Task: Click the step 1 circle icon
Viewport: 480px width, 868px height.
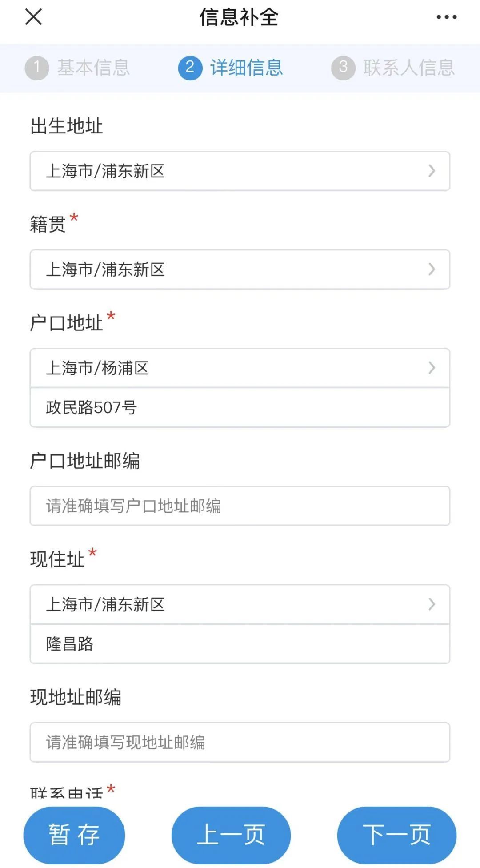Action: pyautogui.click(x=36, y=68)
